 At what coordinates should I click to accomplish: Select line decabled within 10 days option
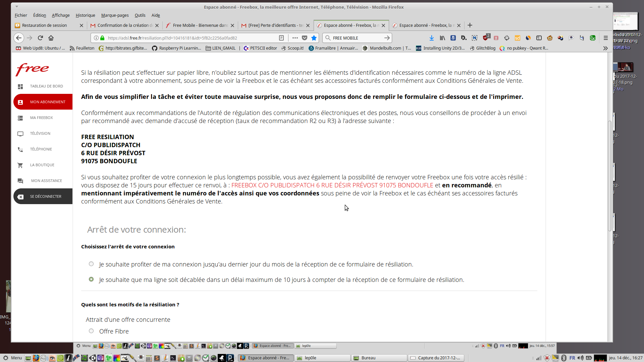(x=91, y=280)
